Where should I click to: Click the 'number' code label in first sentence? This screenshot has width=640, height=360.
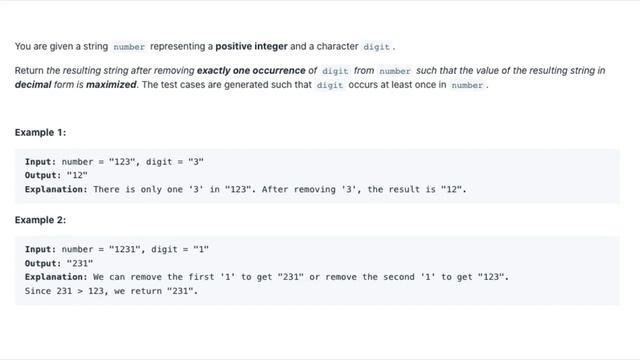click(x=129, y=47)
